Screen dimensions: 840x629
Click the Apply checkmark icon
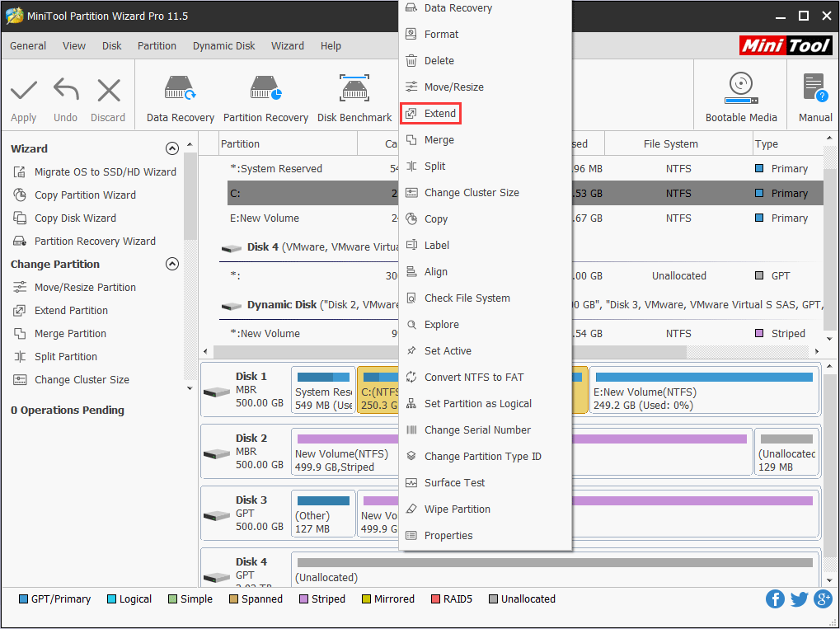(24, 91)
